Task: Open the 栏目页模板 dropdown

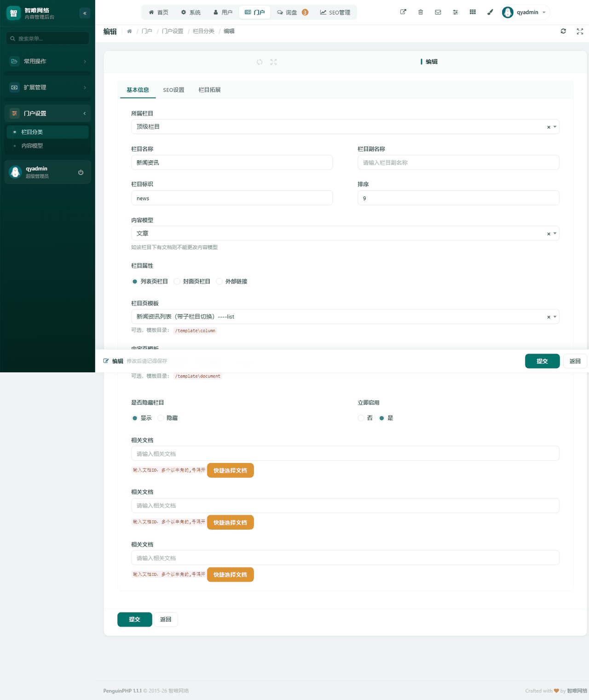Action: 345,317
